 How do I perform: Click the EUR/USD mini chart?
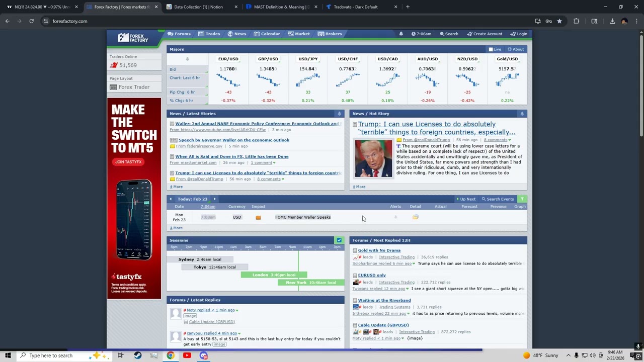click(x=228, y=80)
